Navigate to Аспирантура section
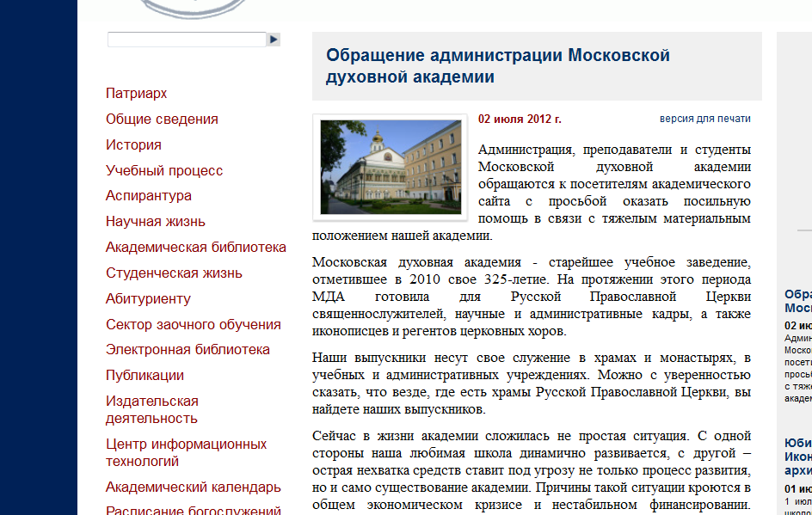 point(149,195)
